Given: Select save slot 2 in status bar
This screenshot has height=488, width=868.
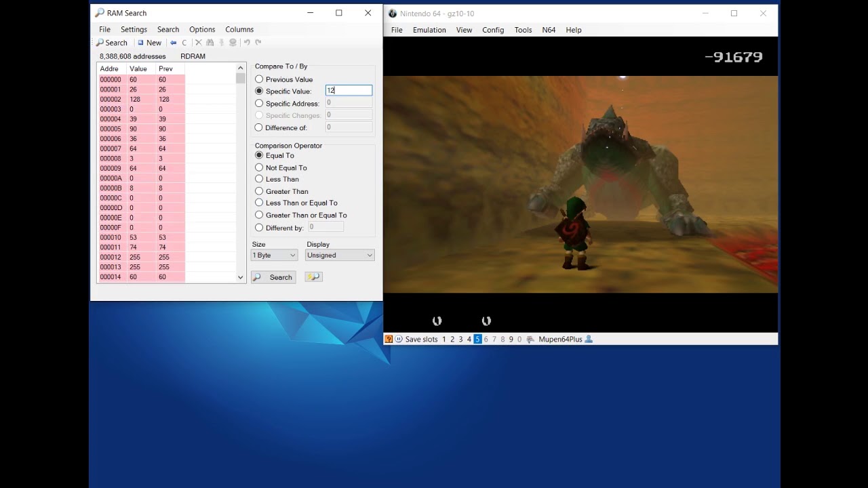Looking at the screenshot, I should tap(452, 340).
